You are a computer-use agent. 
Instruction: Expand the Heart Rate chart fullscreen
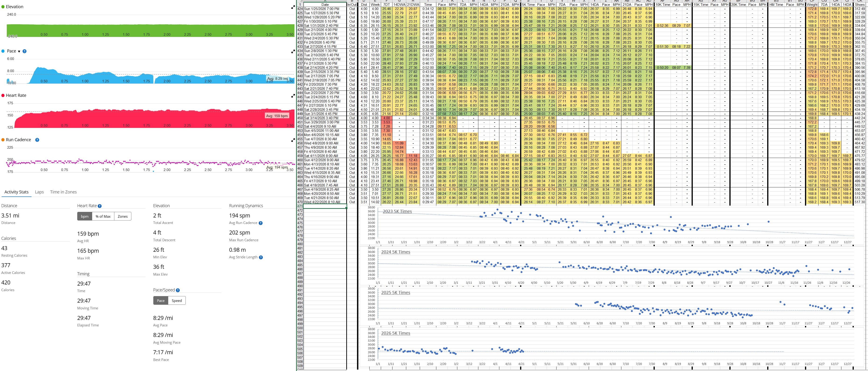[293, 96]
